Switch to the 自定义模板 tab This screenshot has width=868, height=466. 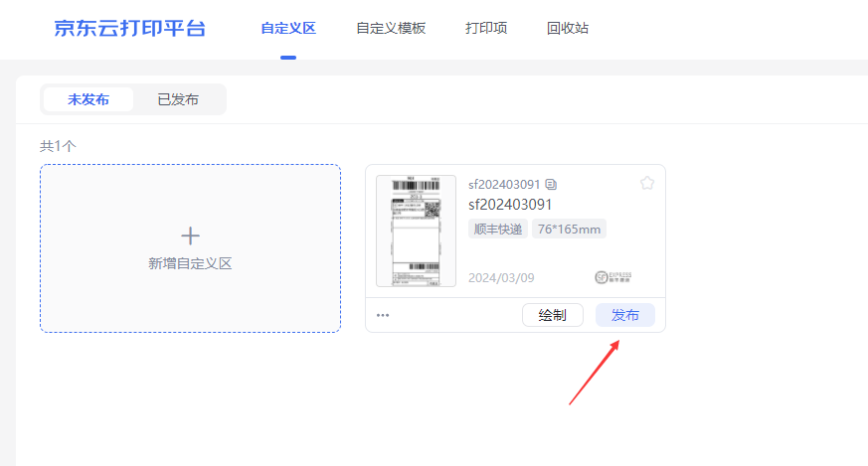click(391, 28)
